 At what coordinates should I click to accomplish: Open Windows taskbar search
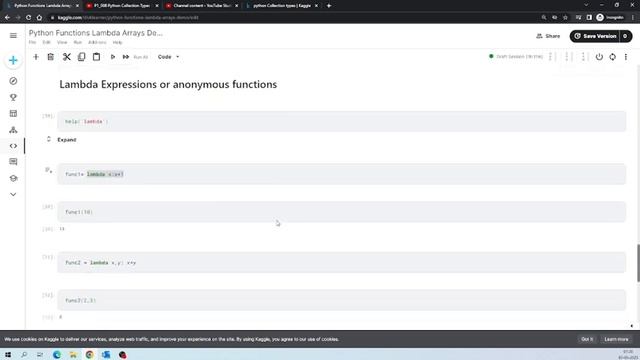[24, 355]
